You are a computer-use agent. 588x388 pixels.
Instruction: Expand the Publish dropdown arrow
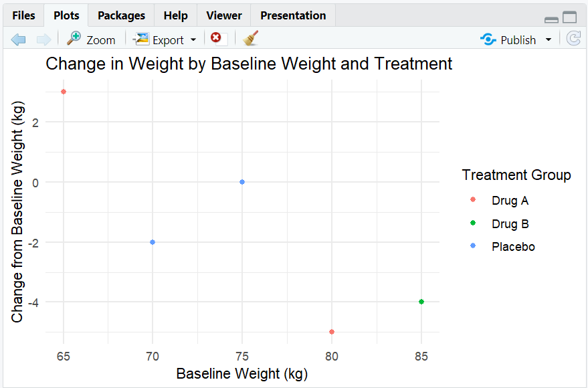coord(549,39)
